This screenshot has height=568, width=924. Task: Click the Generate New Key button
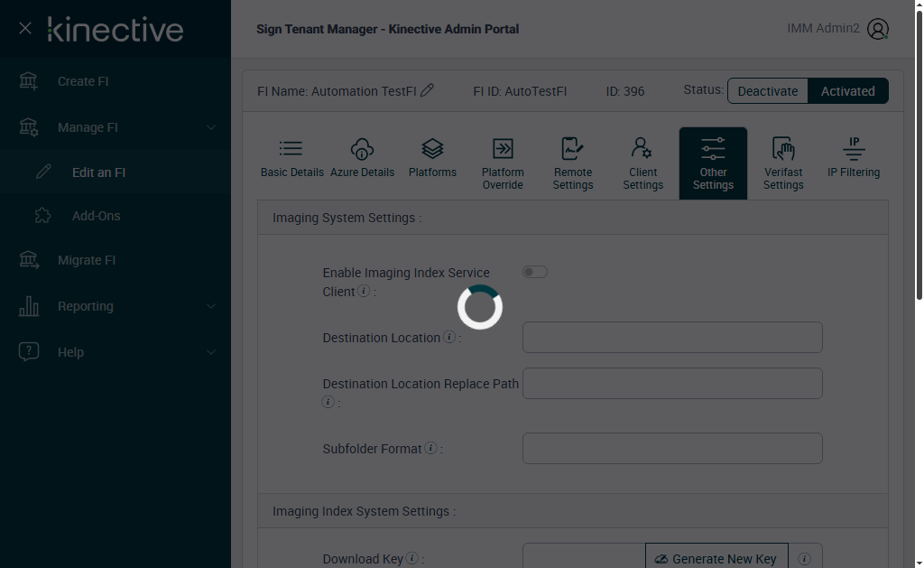tap(716, 558)
